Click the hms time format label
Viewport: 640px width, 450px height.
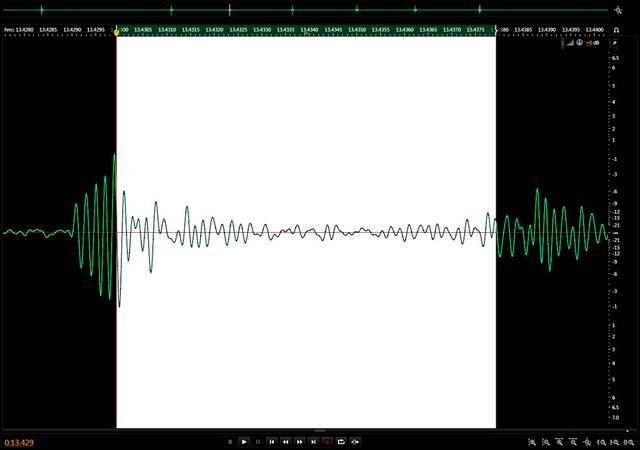click(x=9, y=30)
